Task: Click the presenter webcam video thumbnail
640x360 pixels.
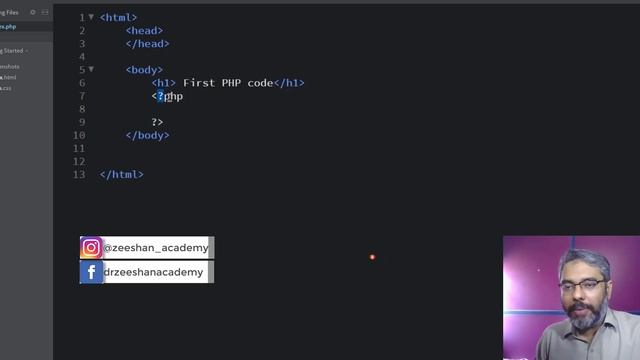Action: (571, 298)
